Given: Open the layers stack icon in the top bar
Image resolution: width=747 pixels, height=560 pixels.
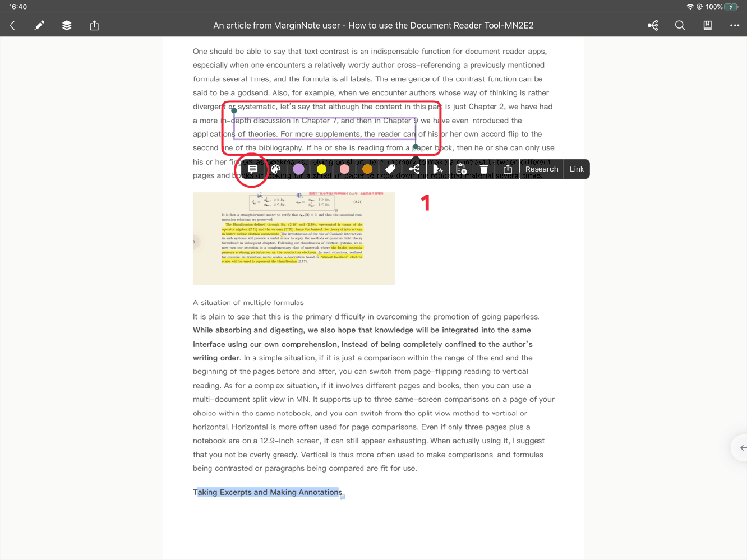Looking at the screenshot, I should [66, 25].
